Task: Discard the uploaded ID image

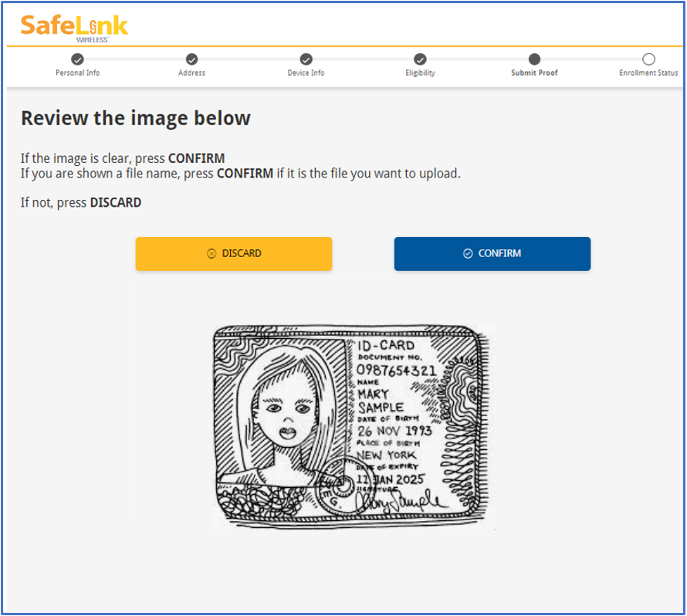Action: pyautogui.click(x=234, y=254)
